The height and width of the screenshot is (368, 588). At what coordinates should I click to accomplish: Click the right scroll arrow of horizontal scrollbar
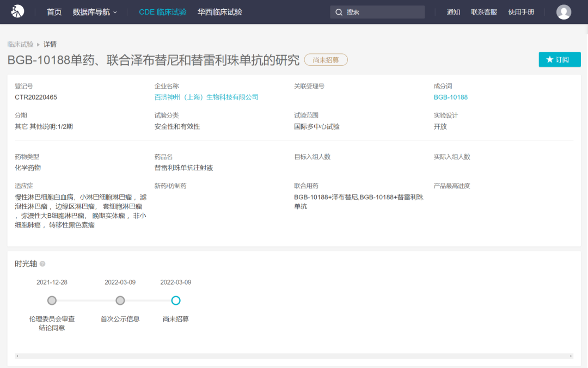[571, 356]
